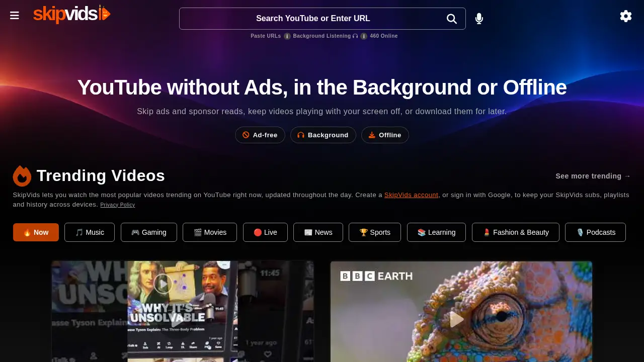This screenshot has width=644, height=362.
Task: Click Background Listening text
Action: coord(322,36)
